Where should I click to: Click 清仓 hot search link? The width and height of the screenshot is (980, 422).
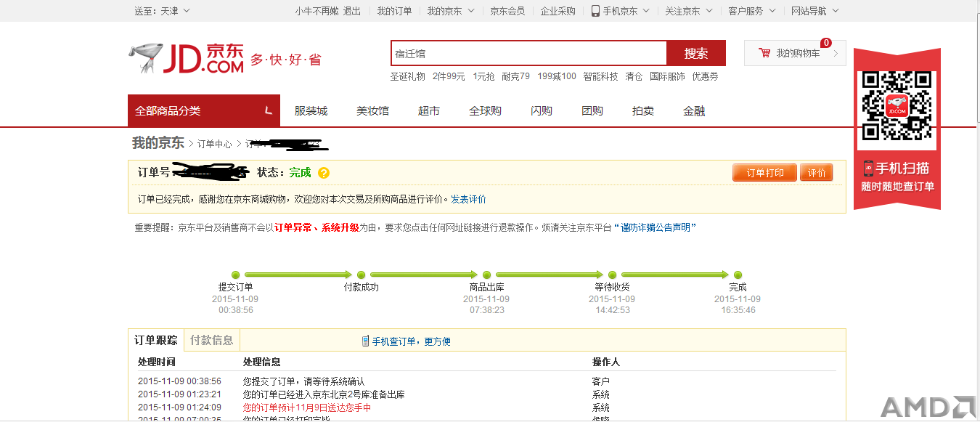(634, 76)
